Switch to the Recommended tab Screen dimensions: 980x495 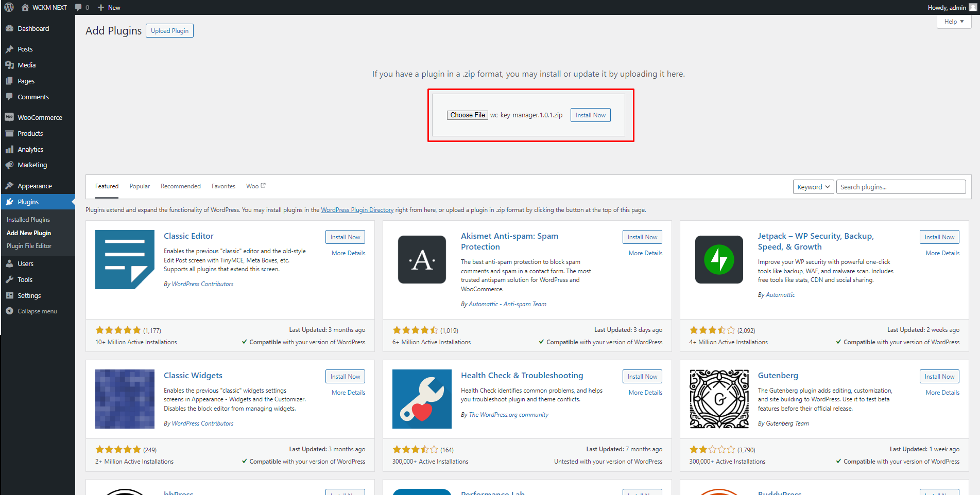[x=181, y=186]
